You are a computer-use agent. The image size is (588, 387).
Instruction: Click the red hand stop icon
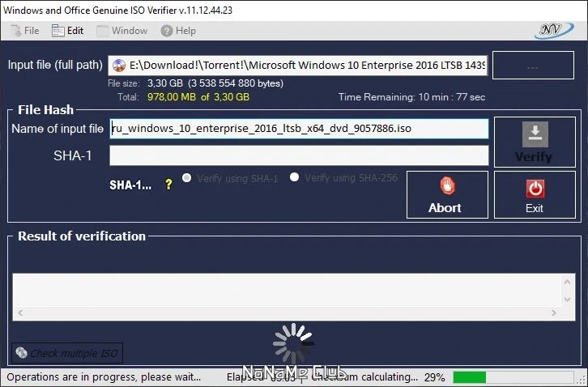point(447,186)
